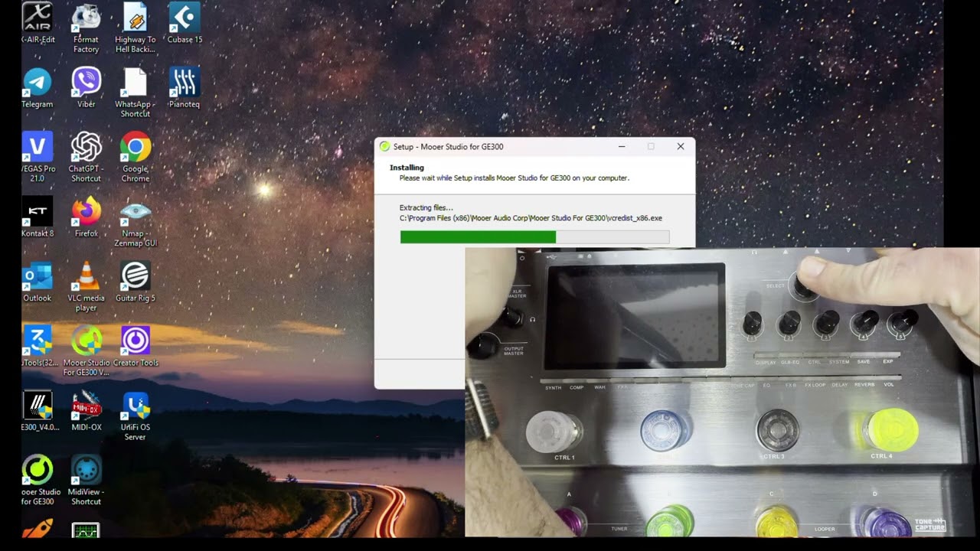Minimize the Mooer Studio Setup window
The height and width of the screenshot is (551, 980).
pos(622,147)
